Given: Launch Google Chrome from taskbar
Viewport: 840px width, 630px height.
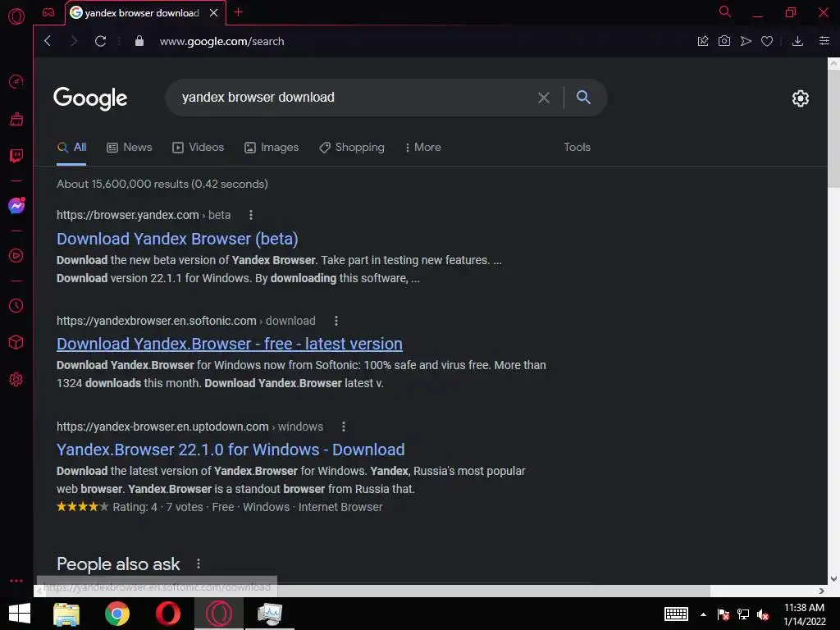Looking at the screenshot, I should click(x=117, y=614).
